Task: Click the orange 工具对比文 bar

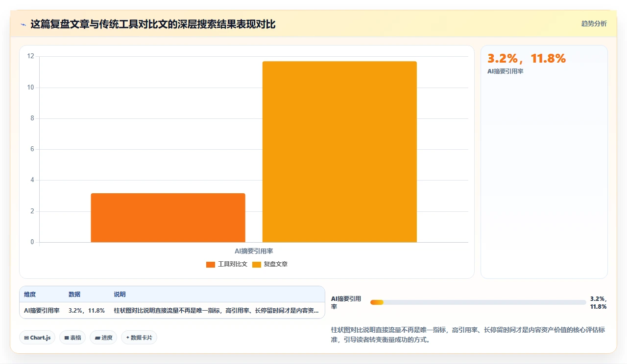Action: tap(168, 218)
